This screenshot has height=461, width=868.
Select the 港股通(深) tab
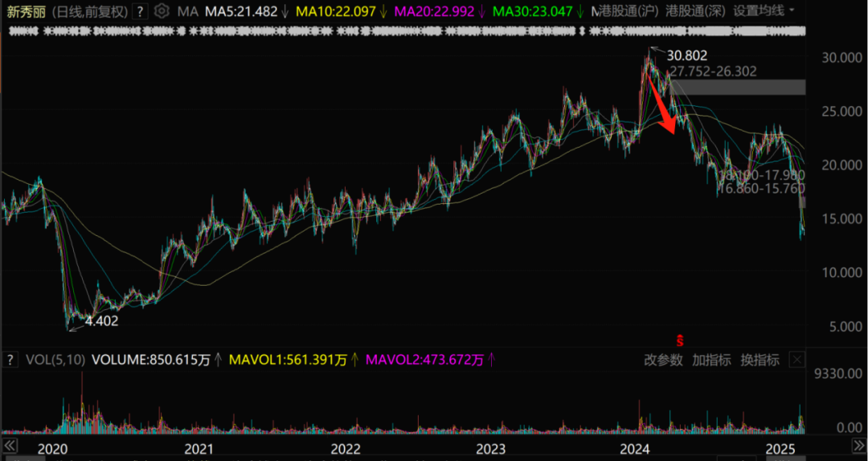tap(695, 11)
